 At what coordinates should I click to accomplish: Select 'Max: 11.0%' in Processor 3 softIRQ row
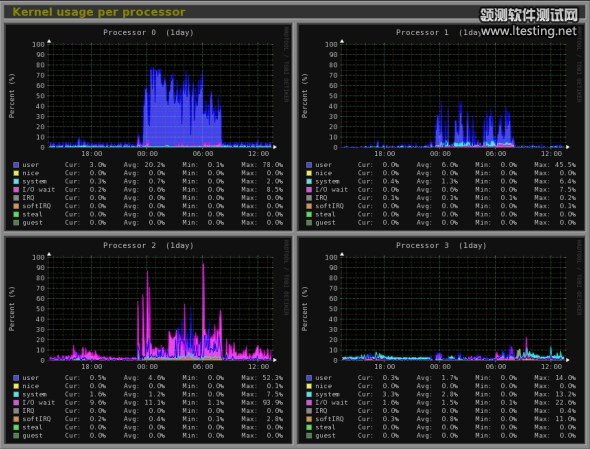(555, 419)
